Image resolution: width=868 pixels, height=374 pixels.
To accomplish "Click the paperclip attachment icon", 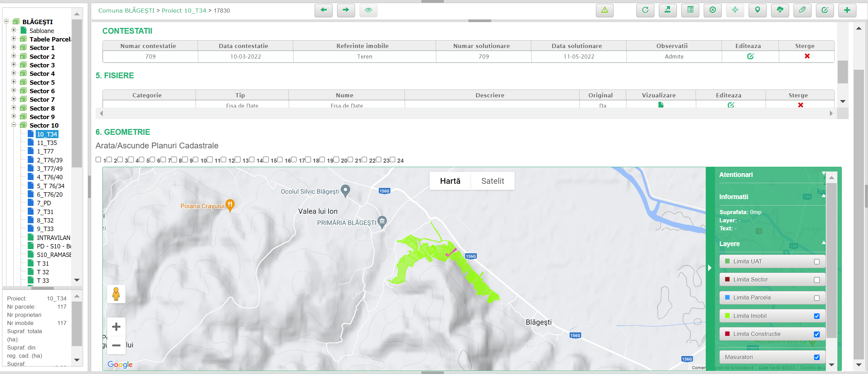I will [802, 10].
